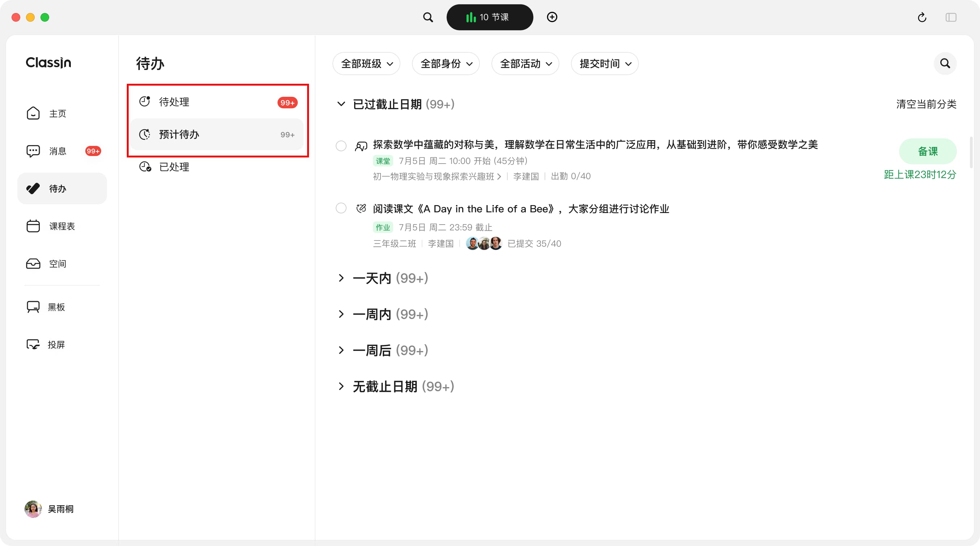Viewport: 980px width, 546px height.
Task: Select the 已处理 list tab
Action: [x=217, y=166]
